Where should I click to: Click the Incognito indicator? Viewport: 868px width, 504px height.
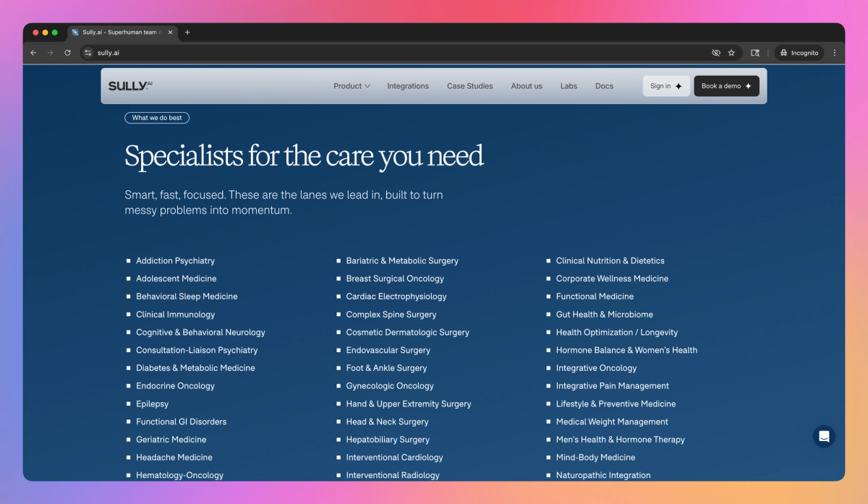coord(799,53)
